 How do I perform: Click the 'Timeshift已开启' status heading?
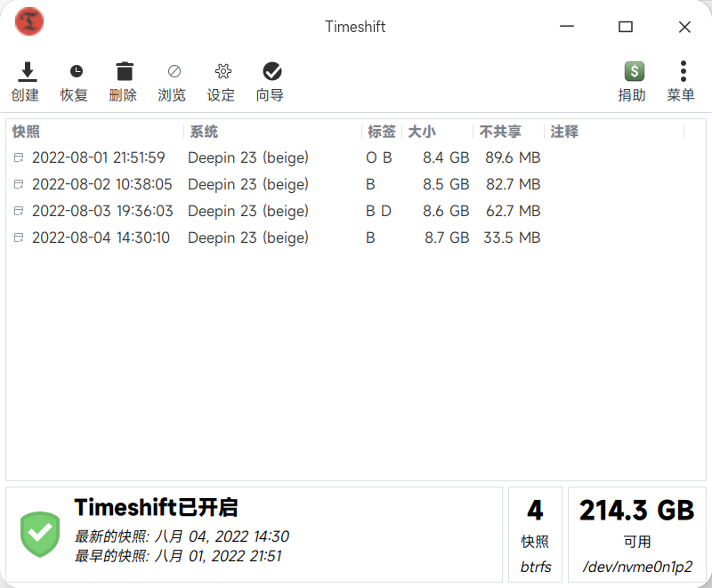(x=157, y=507)
